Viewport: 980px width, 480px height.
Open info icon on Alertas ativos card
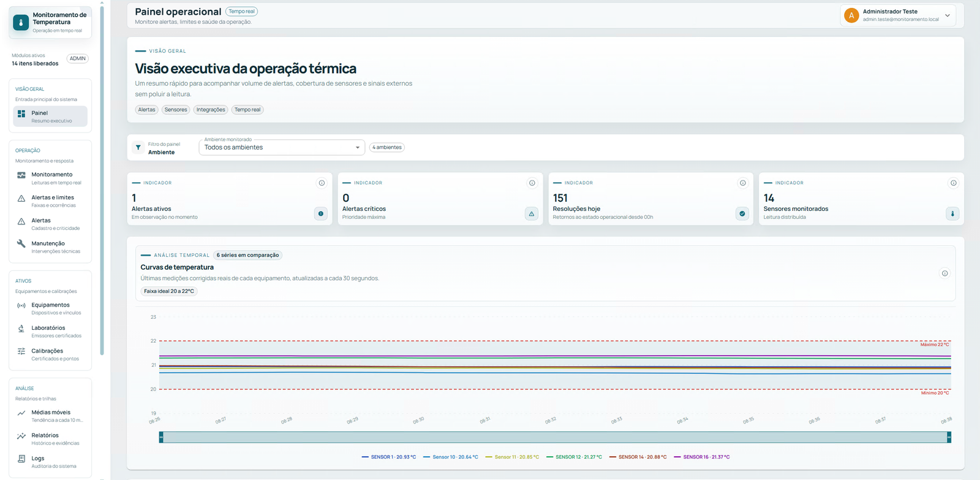[x=322, y=183]
